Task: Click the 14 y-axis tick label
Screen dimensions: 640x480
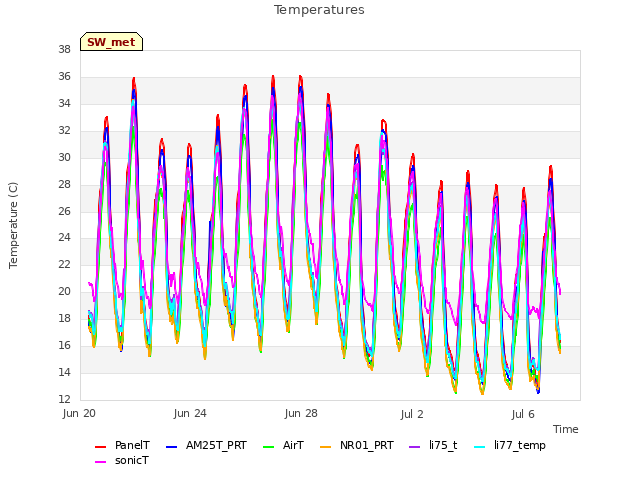Action: 64,373
